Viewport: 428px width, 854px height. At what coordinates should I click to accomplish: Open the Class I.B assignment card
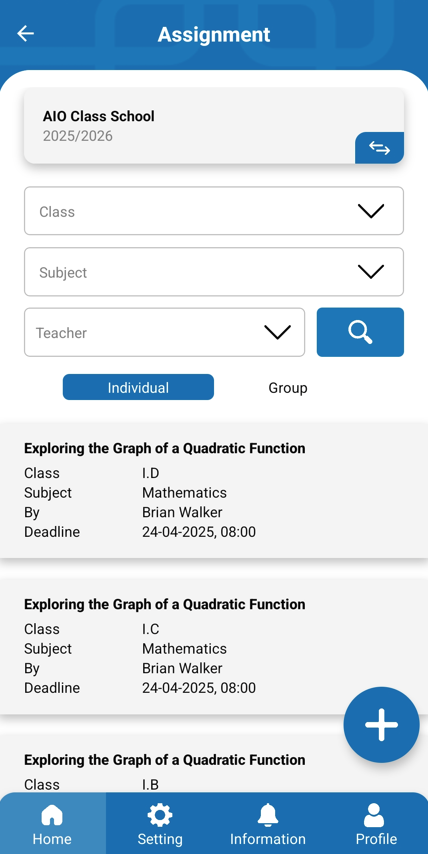pyautogui.click(x=214, y=764)
